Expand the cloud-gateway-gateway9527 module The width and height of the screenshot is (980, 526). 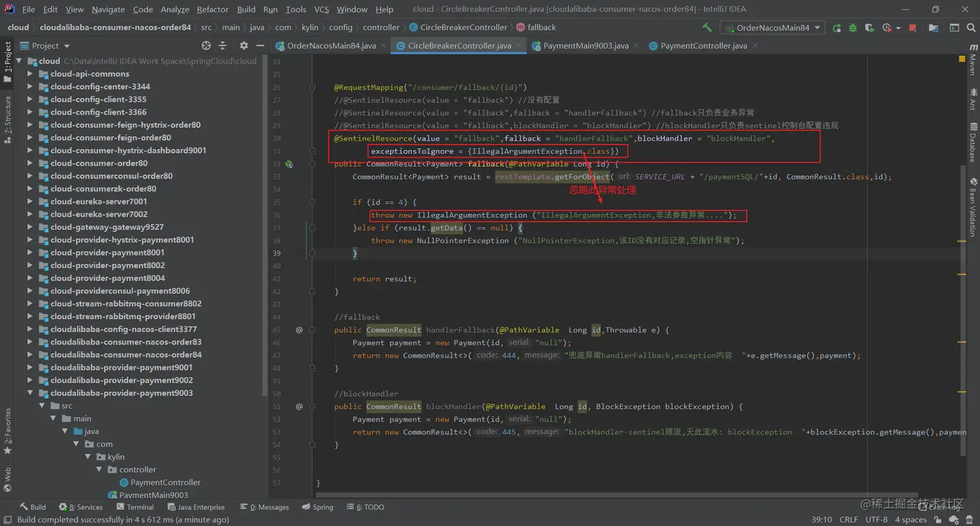(30, 227)
